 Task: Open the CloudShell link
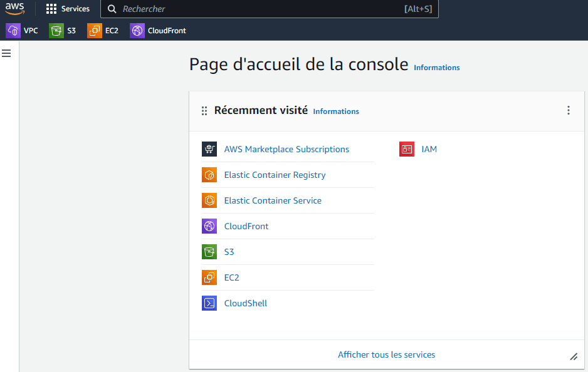click(x=246, y=303)
